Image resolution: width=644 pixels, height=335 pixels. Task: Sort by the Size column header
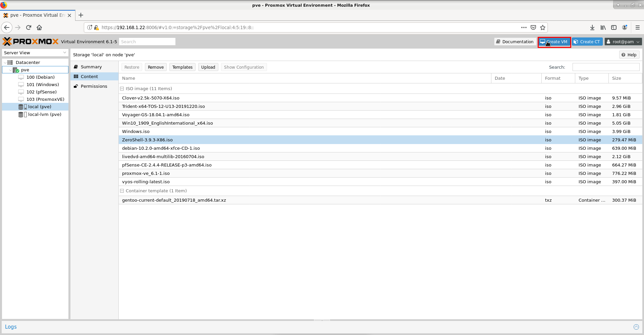(625, 78)
